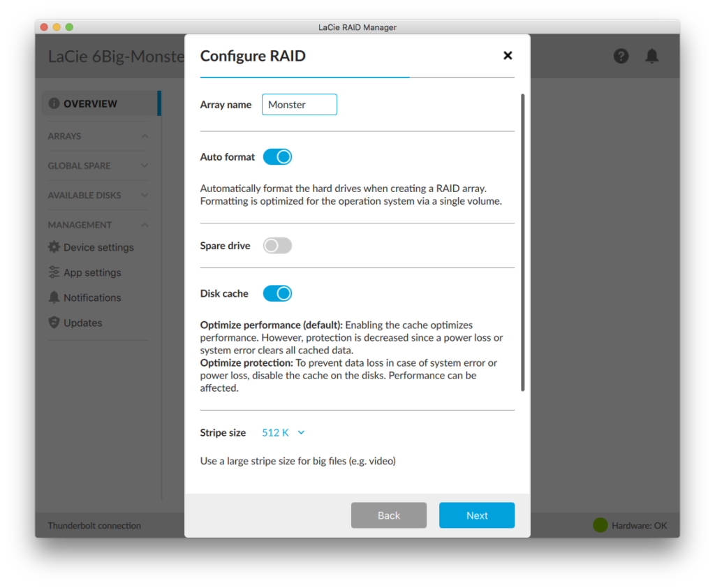This screenshot has height=588, width=715.
Task: Open Device settings in sidebar
Action: (91, 247)
